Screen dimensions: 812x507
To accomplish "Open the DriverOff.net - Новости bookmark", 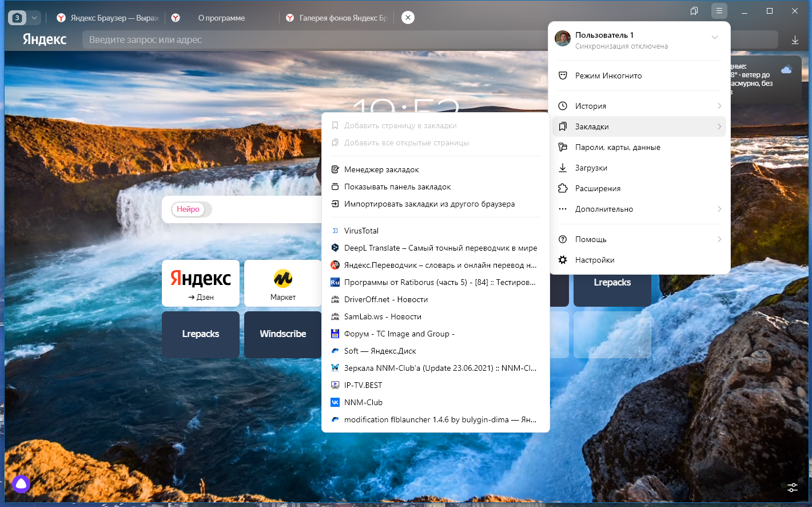I will click(x=436, y=299).
